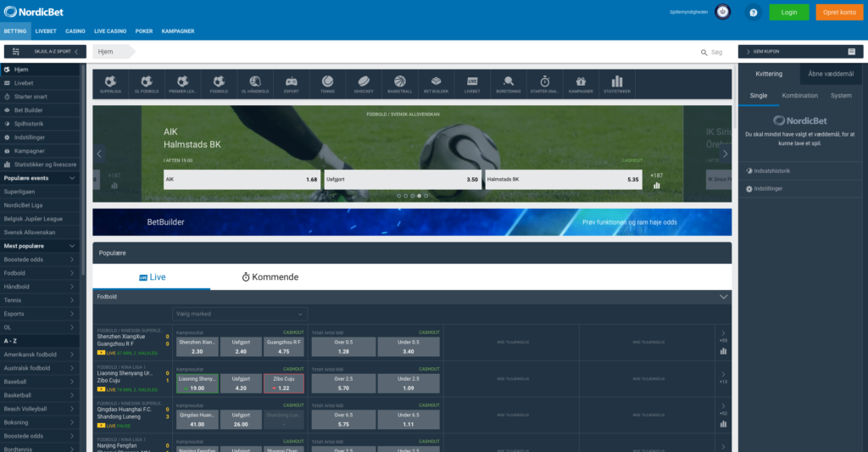Screen dimensions: 868x452
Task: Select Over 0.5 odds 1.28
Action: (x=343, y=347)
